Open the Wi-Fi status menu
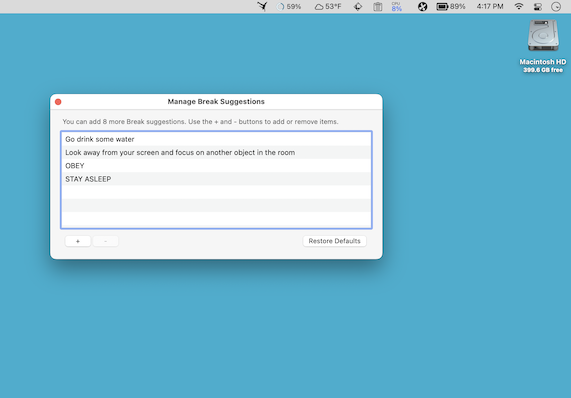 [x=519, y=7]
